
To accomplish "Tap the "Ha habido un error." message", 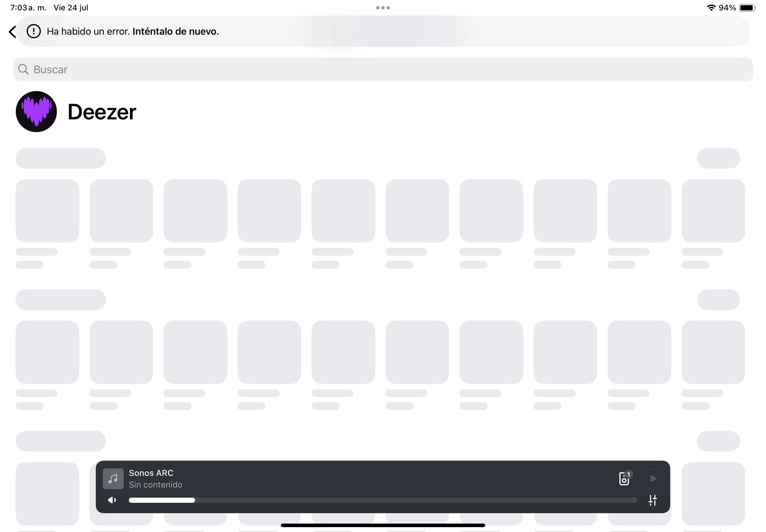I will (x=88, y=31).
